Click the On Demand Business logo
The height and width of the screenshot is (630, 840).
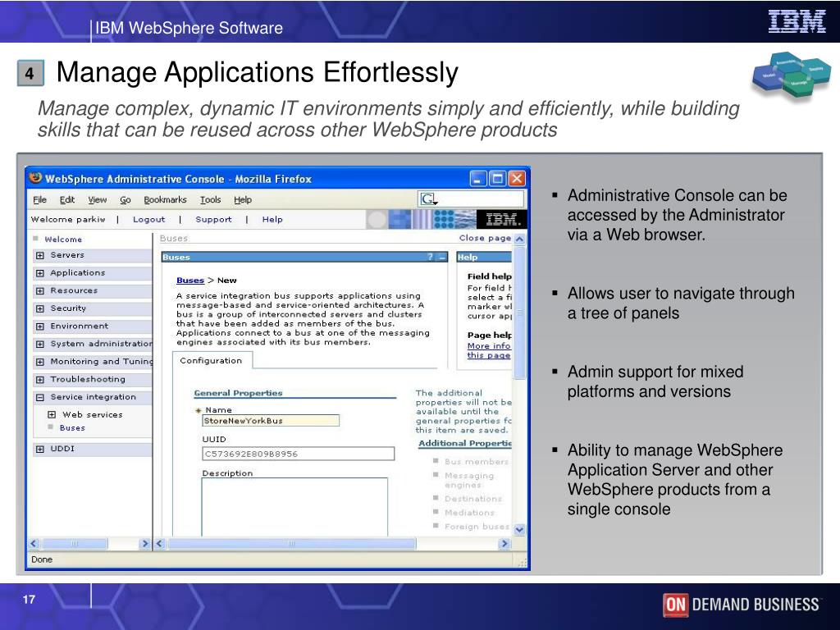pyautogui.click(x=741, y=605)
